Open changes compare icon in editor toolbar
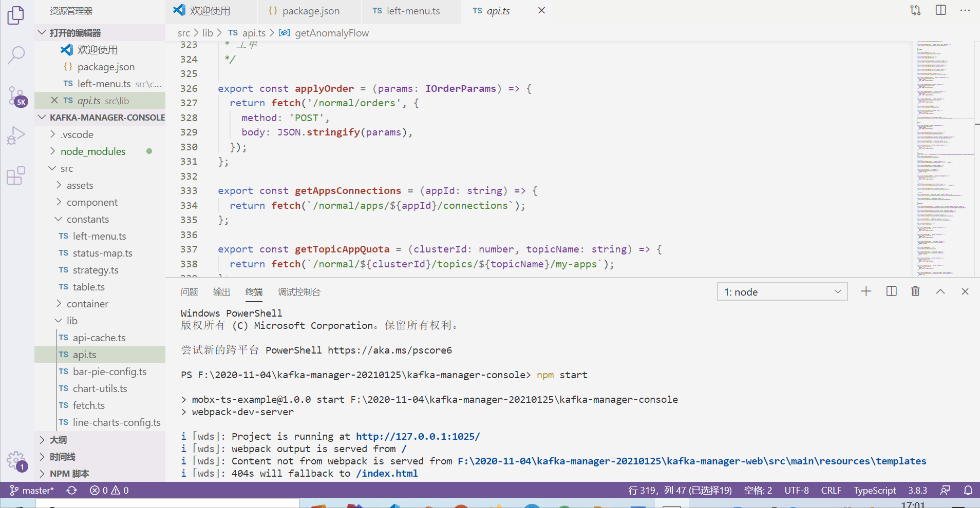The height and width of the screenshot is (508, 980). pyautogui.click(x=915, y=10)
